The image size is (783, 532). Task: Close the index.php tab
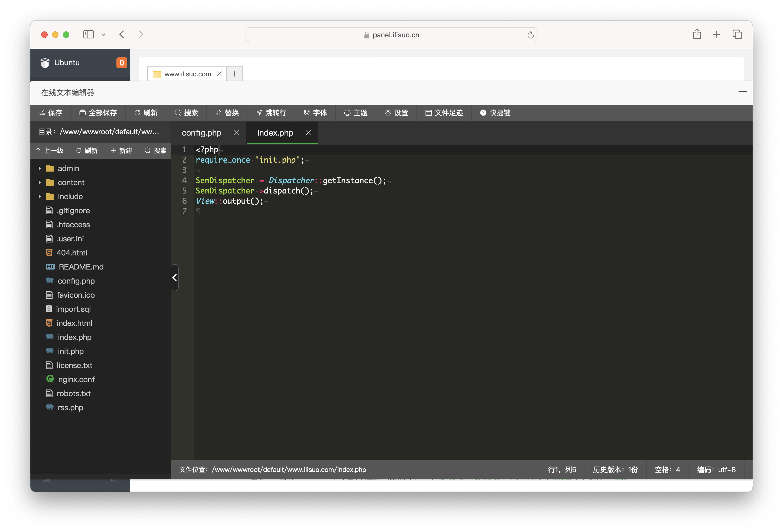[308, 133]
